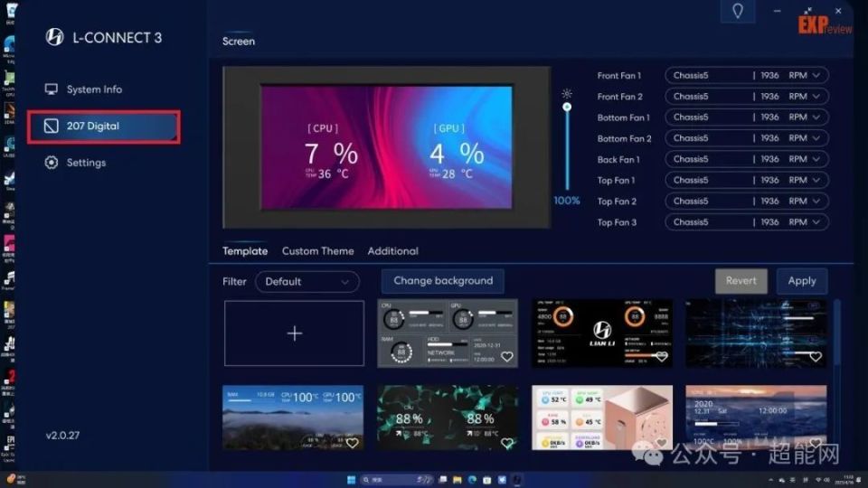Favorite the mountain clouds template
This screenshot has height=488, width=868.
pyautogui.click(x=352, y=443)
